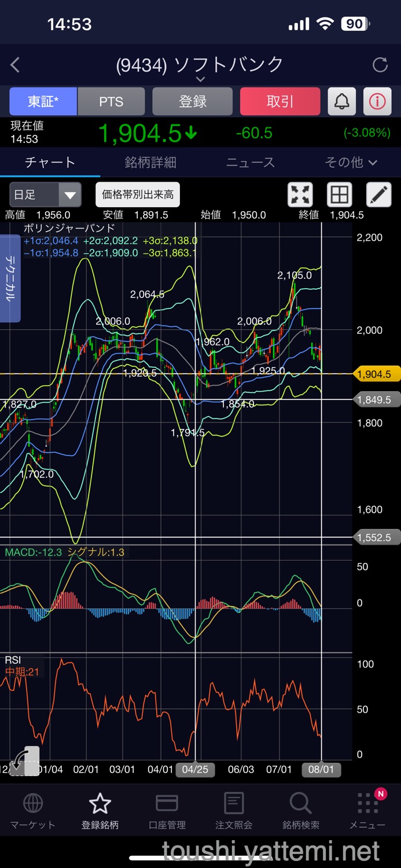Switch to 銘柄詳細 tab
Screen dimensions: 401x868
(150, 163)
